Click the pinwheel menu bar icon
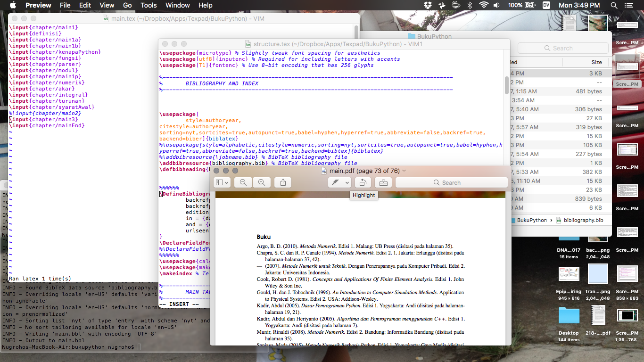 tap(442, 5)
